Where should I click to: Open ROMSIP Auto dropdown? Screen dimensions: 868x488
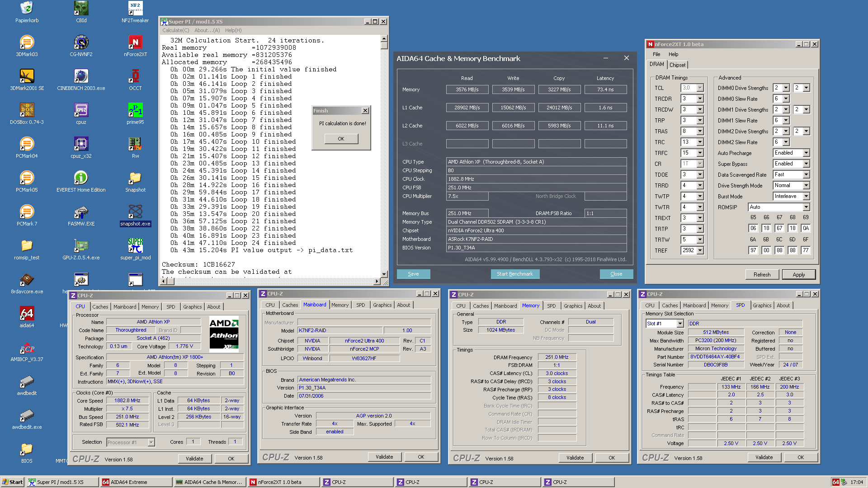(806, 207)
